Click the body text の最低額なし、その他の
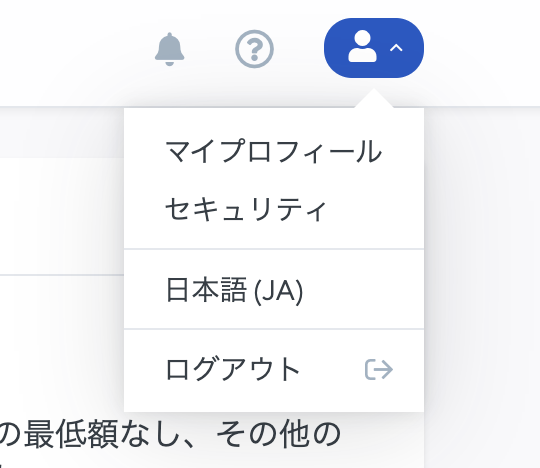 pos(170,434)
